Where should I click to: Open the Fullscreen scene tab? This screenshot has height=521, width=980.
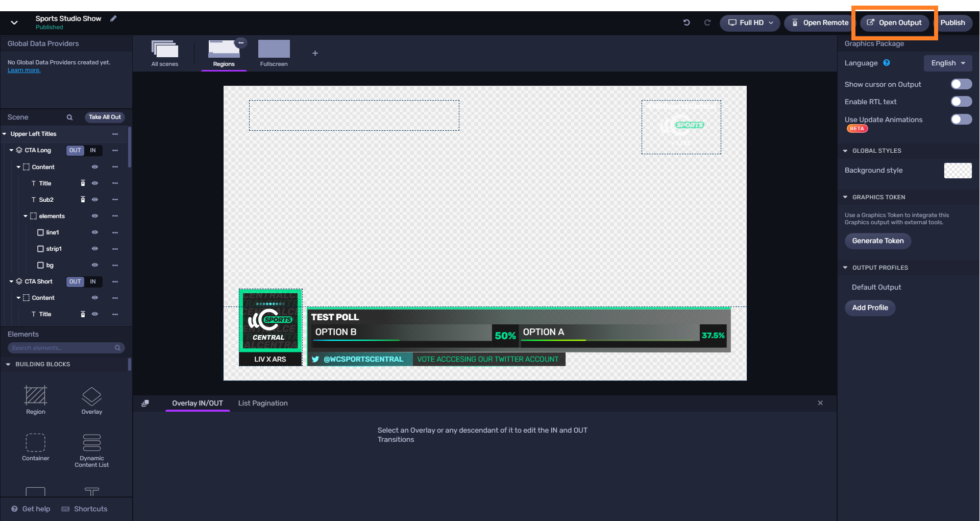[x=274, y=53]
